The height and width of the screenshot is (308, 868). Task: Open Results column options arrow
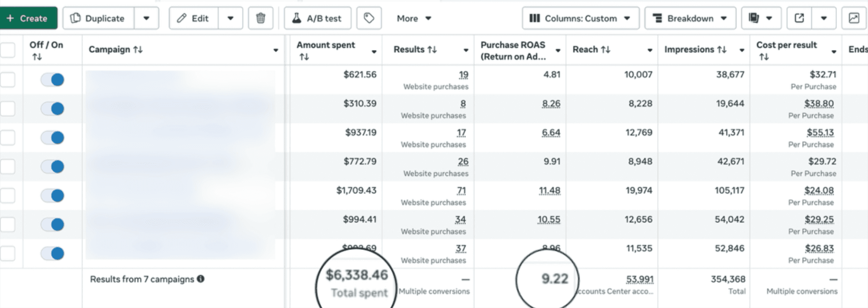pos(466,50)
